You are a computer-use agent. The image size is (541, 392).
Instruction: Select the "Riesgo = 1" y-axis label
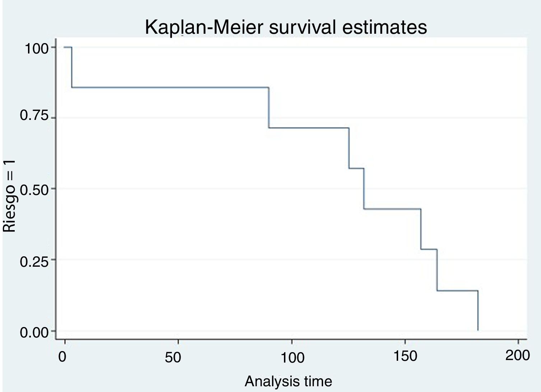pyautogui.click(x=10, y=196)
